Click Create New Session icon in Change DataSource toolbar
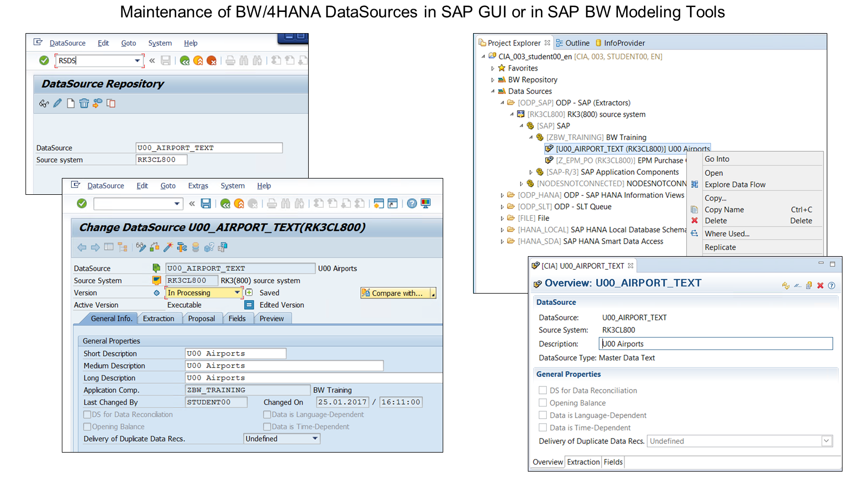 379,203
